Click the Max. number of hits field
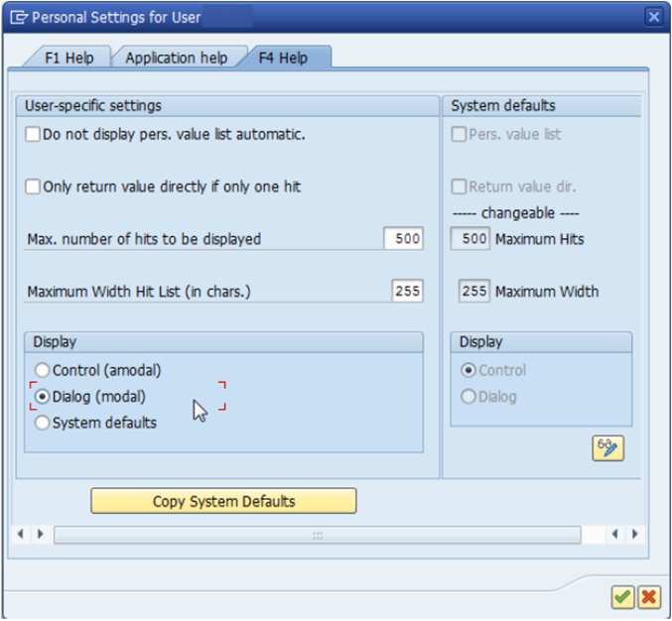The width and height of the screenshot is (672, 621). 403,239
